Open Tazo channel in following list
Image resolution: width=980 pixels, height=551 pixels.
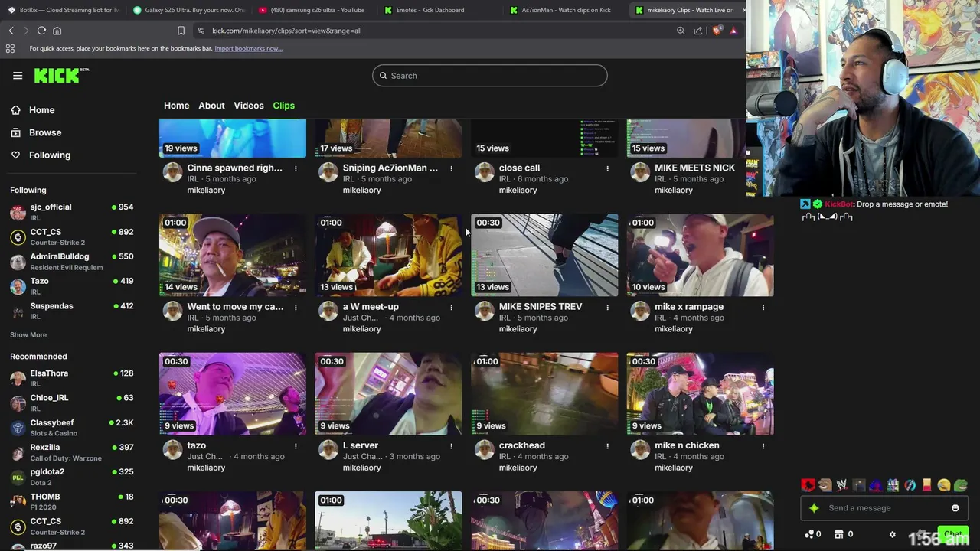(x=72, y=285)
